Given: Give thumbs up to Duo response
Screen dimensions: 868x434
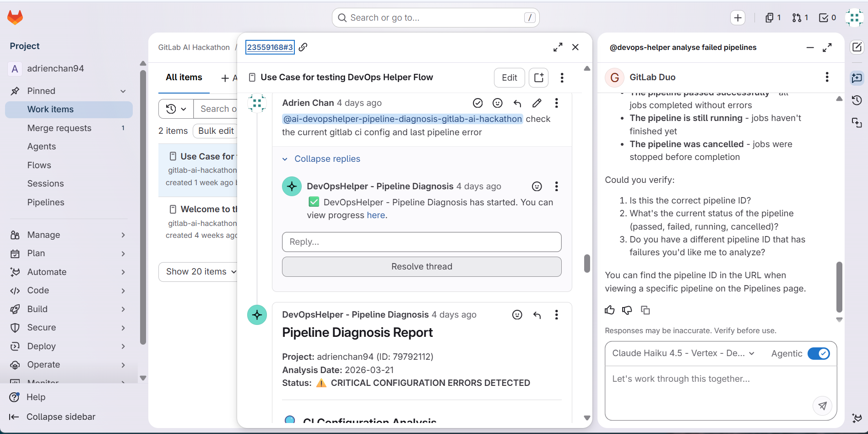Looking at the screenshot, I should tap(610, 310).
